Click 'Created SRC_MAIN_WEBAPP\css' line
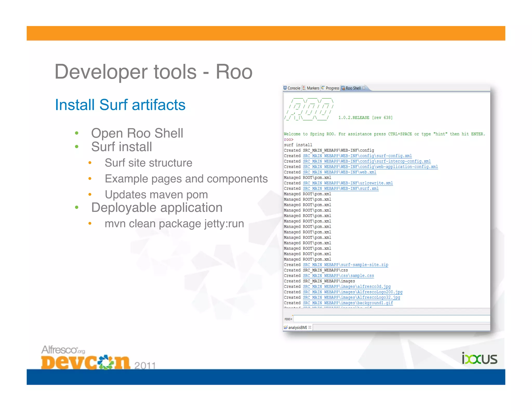This screenshot has width=532, height=411. coord(316,270)
